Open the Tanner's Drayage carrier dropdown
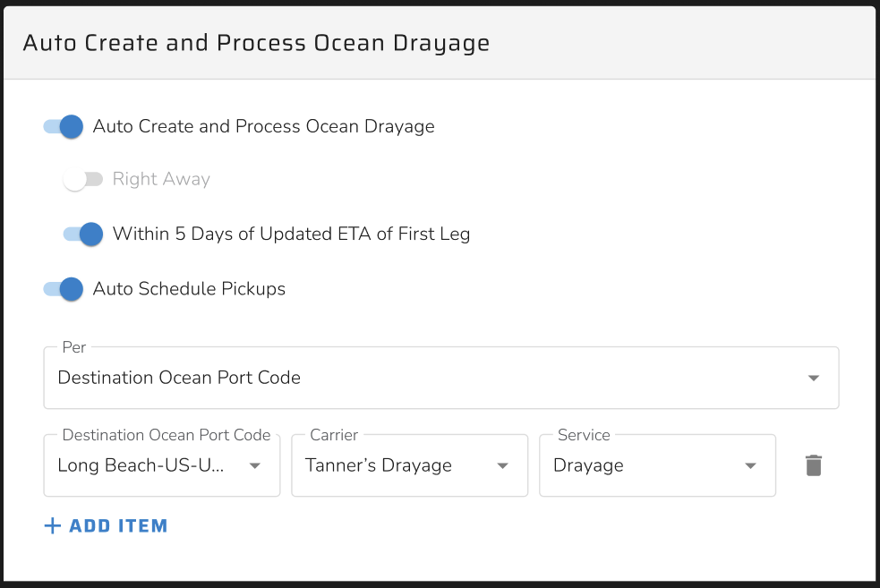 [410, 465]
